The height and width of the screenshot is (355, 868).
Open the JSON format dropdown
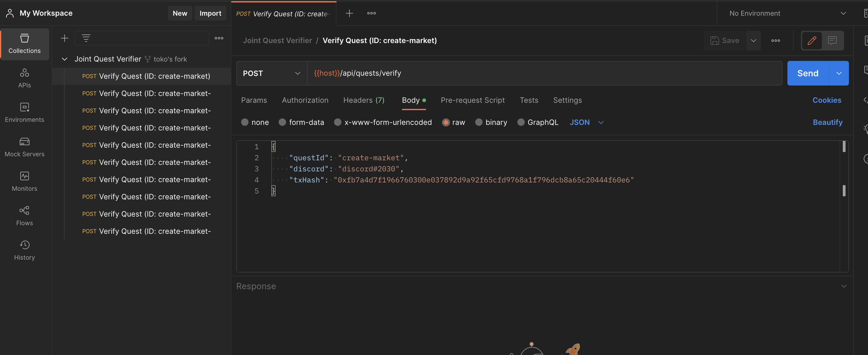coord(586,122)
